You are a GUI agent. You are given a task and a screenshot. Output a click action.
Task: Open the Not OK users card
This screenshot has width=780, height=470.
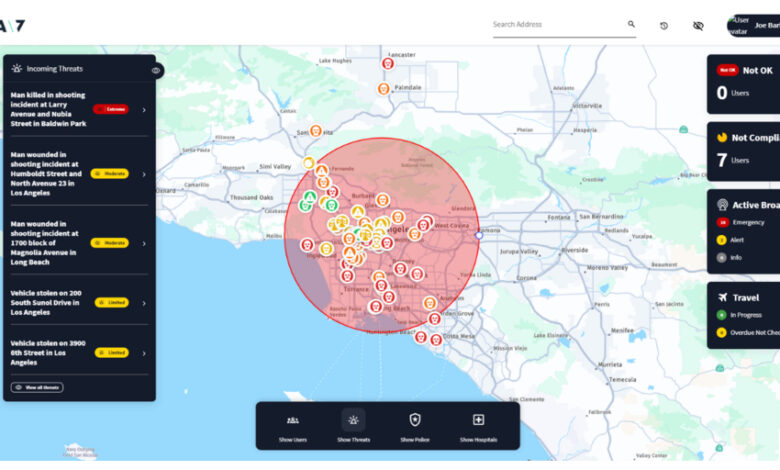pos(743,85)
